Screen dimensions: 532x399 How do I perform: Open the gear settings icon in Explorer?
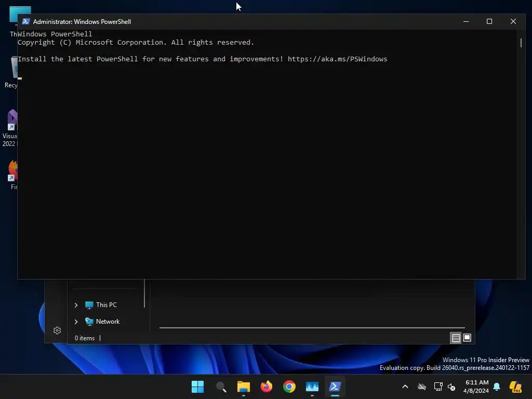point(57,330)
